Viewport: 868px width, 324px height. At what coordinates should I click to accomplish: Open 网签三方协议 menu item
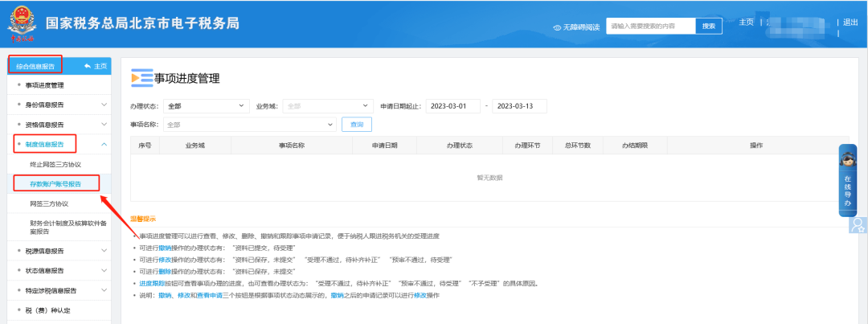click(49, 204)
